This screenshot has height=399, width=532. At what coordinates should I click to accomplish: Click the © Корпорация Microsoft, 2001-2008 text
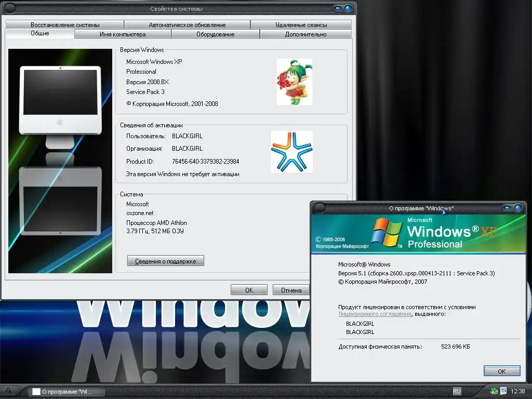coord(172,104)
